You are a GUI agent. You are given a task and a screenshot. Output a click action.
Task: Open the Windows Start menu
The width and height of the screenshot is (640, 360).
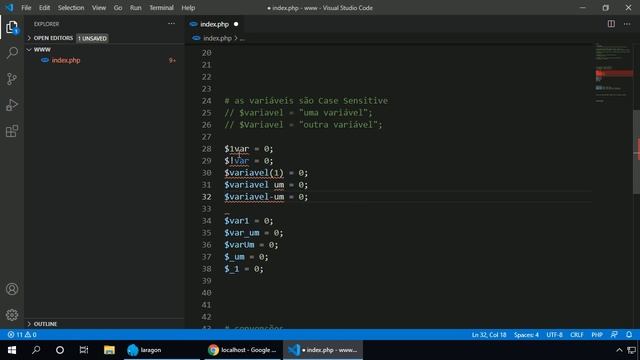[x=12, y=350]
